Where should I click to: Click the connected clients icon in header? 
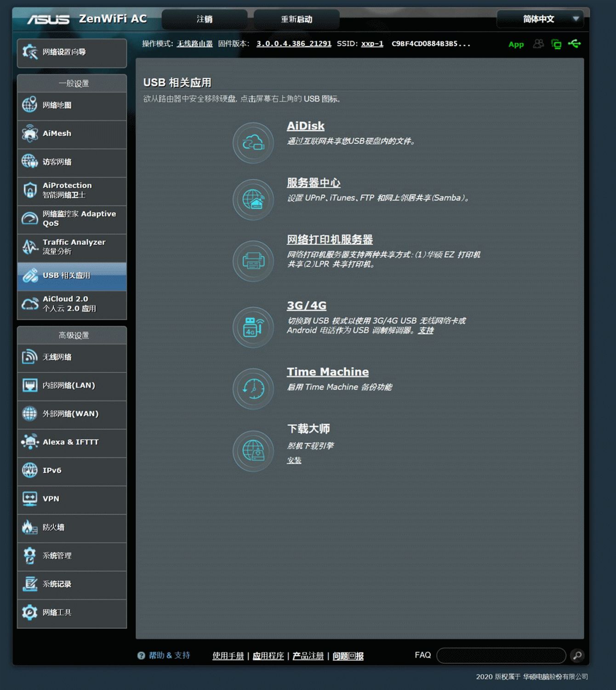[x=538, y=44]
